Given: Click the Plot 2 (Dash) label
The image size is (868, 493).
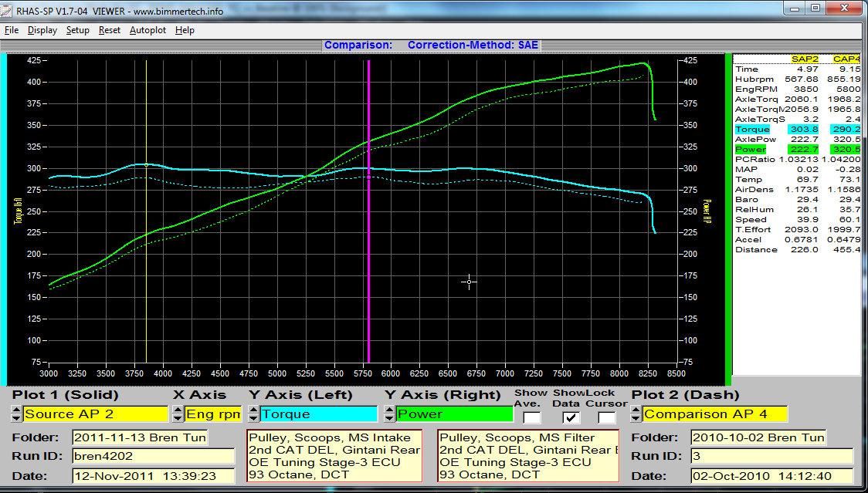Looking at the screenshot, I should 685,395.
